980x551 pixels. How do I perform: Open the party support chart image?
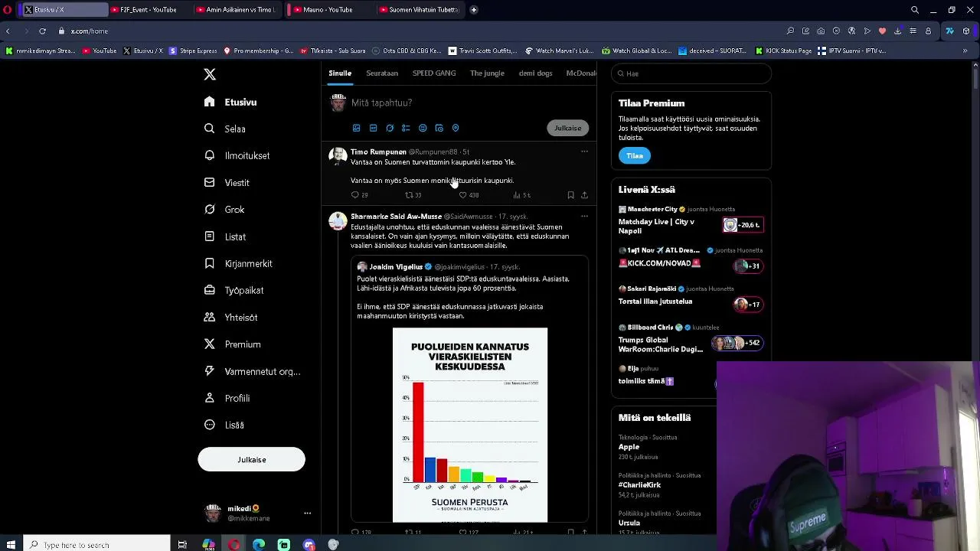click(470, 425)
